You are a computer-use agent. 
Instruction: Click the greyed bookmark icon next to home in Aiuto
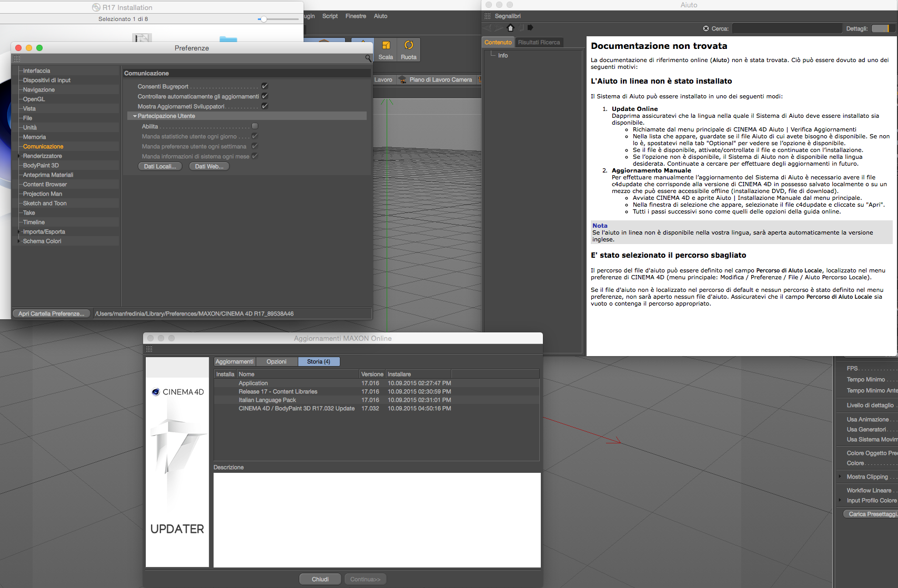(521, 27)
